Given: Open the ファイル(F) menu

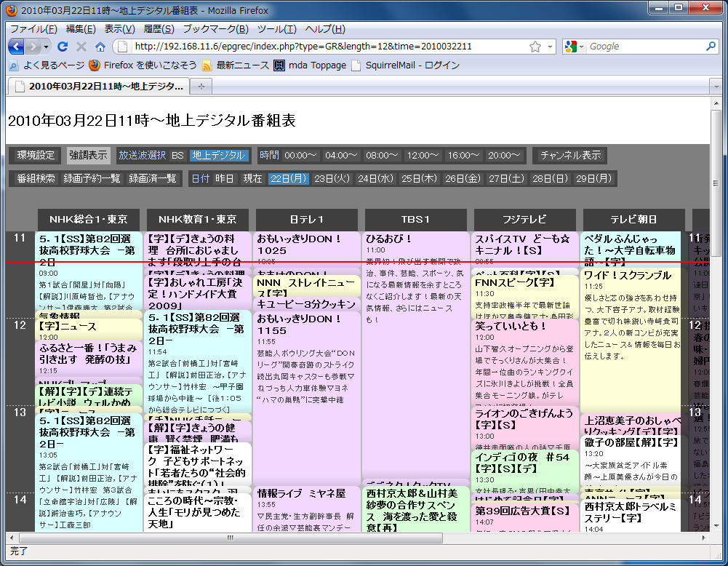Looking at the screenshot, I should click(33, 29).
